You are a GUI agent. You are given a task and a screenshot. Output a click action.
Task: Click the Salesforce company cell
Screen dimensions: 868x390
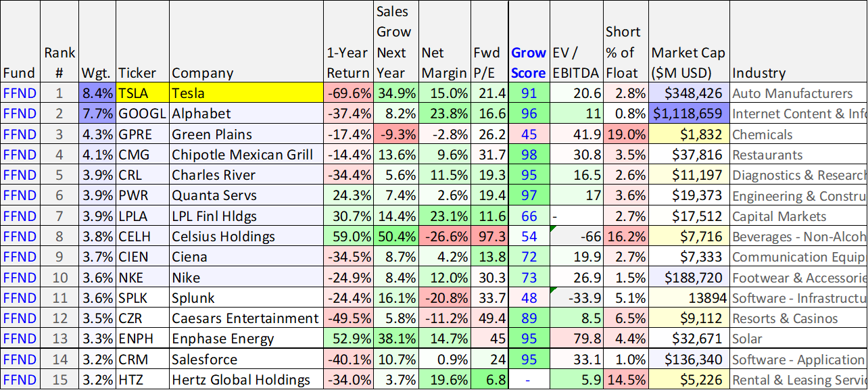pyautogui.click(x=247, y=360)
